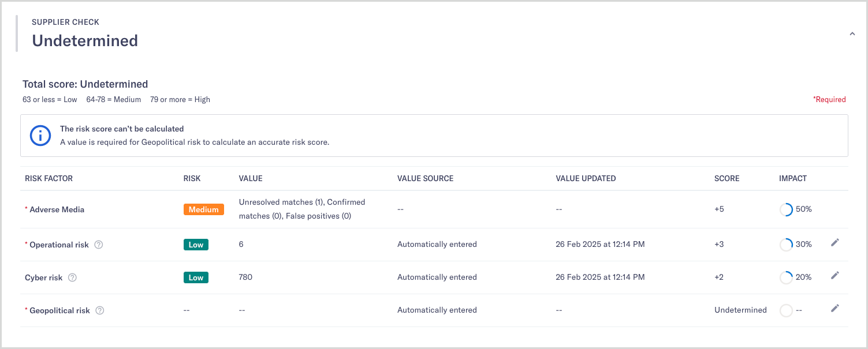Click the Total score: Undetermined heading
Image resolution: width=868 pixels, height=349 pixels.
[x=85, y=84]
